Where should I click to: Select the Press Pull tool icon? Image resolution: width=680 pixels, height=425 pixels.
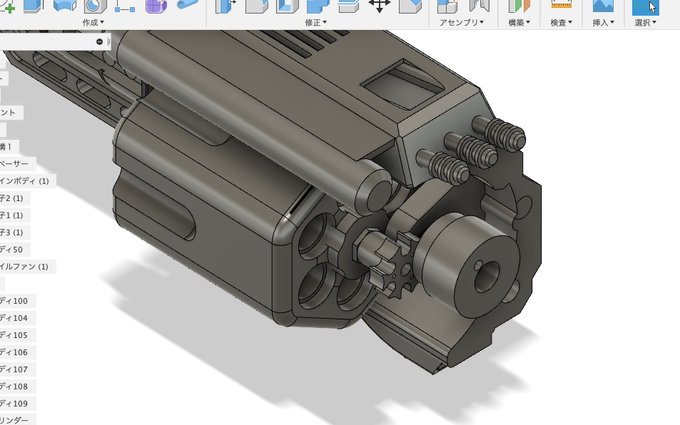click(226, 6)
